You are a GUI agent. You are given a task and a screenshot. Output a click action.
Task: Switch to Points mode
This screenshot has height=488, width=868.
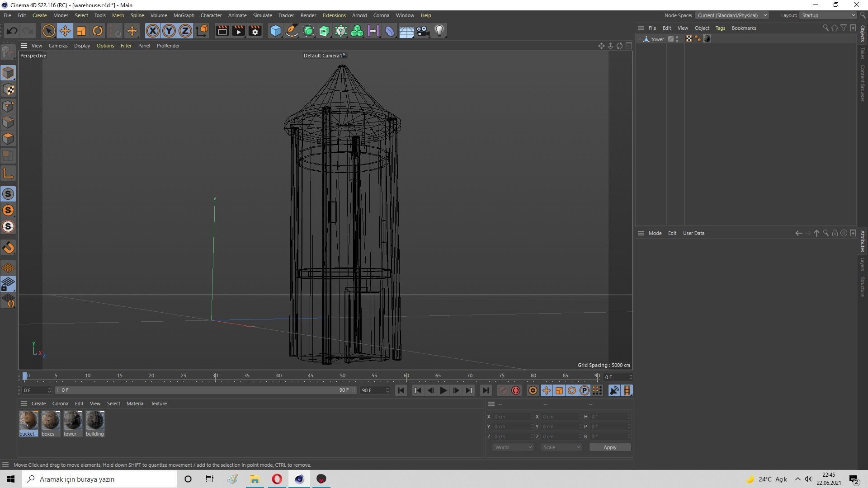pos(8,106)
